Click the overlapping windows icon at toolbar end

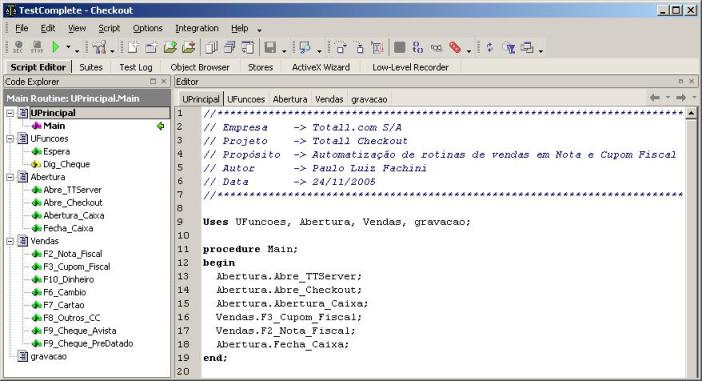point(527,47)
